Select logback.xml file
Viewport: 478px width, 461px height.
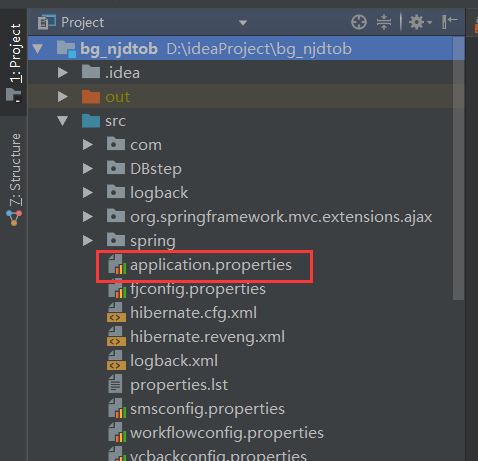point(174,361)
